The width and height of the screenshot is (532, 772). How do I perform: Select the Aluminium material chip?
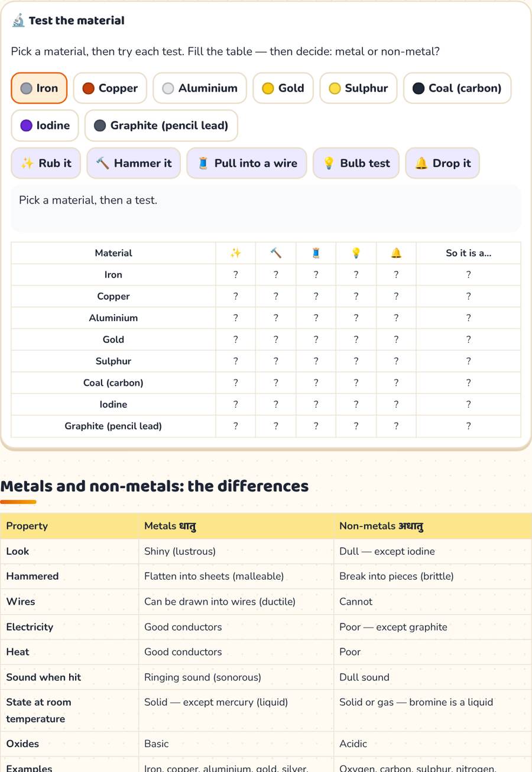pyautogui.click(x=200, y=88)
